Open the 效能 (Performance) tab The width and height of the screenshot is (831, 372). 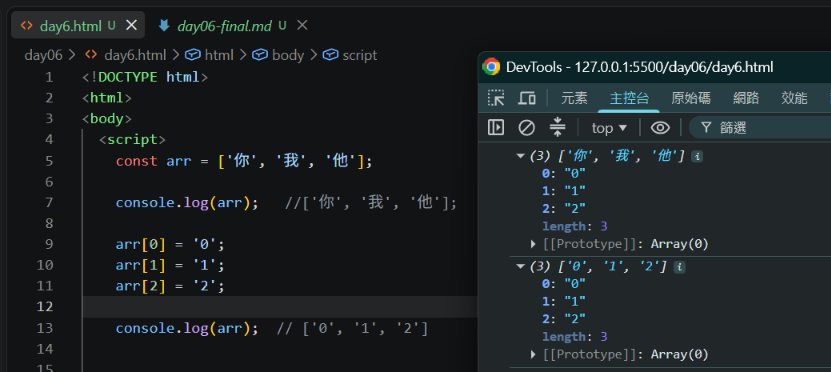point(794,98)
